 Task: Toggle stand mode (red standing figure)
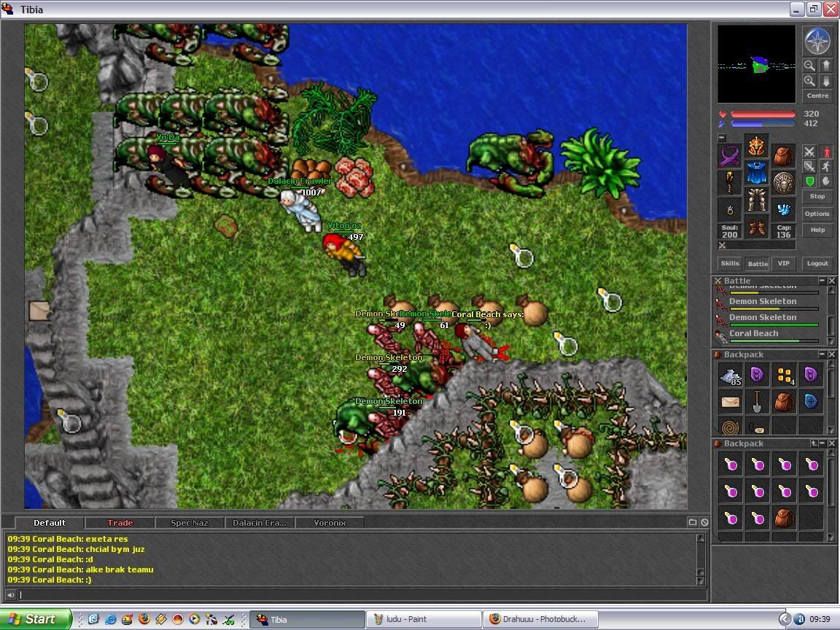click(x=826, y=152)
